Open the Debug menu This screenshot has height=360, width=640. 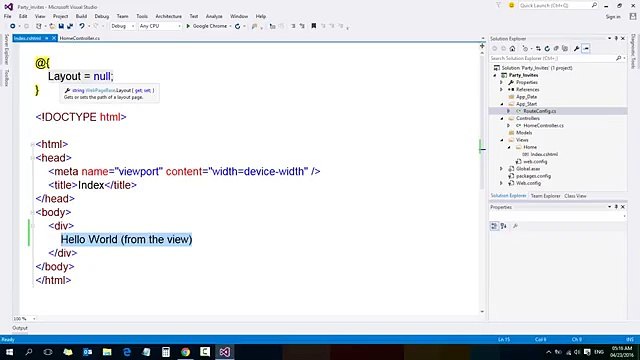pos(102,16)
